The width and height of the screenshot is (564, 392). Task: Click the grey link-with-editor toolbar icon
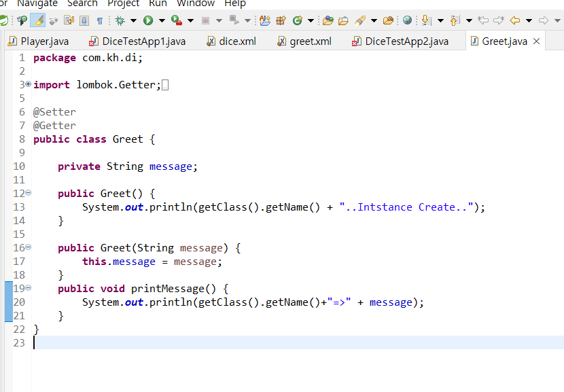[x=54, y=21]
